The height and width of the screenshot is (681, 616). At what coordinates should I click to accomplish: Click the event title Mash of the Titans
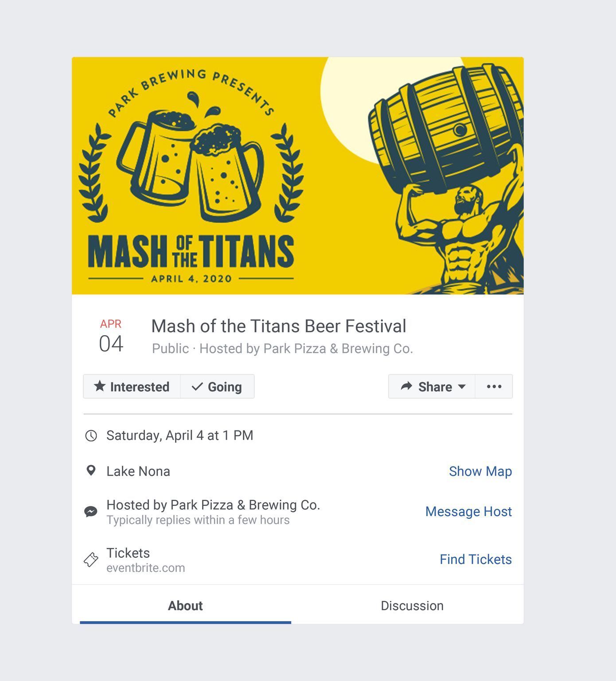(x=278, y=326)
